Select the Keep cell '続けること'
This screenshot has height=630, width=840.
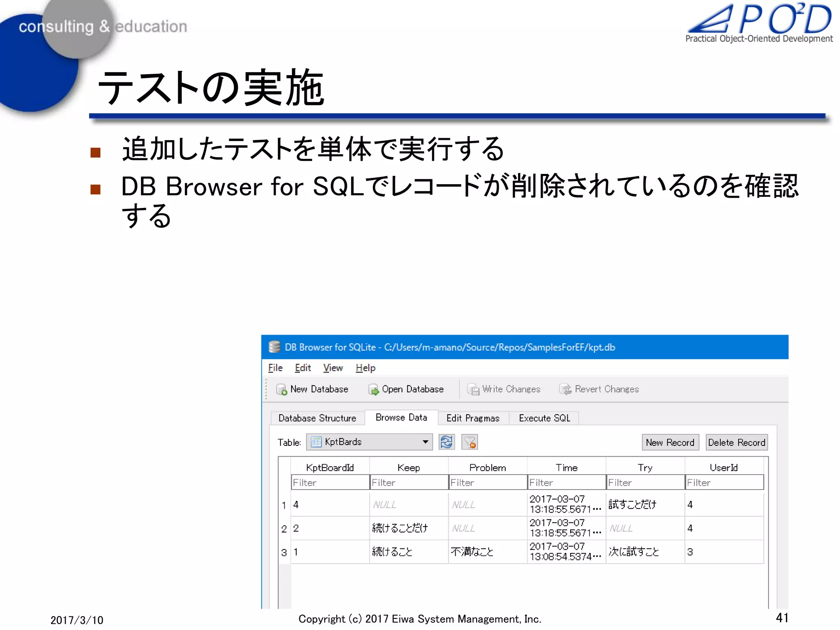click(x=409, y=552)
